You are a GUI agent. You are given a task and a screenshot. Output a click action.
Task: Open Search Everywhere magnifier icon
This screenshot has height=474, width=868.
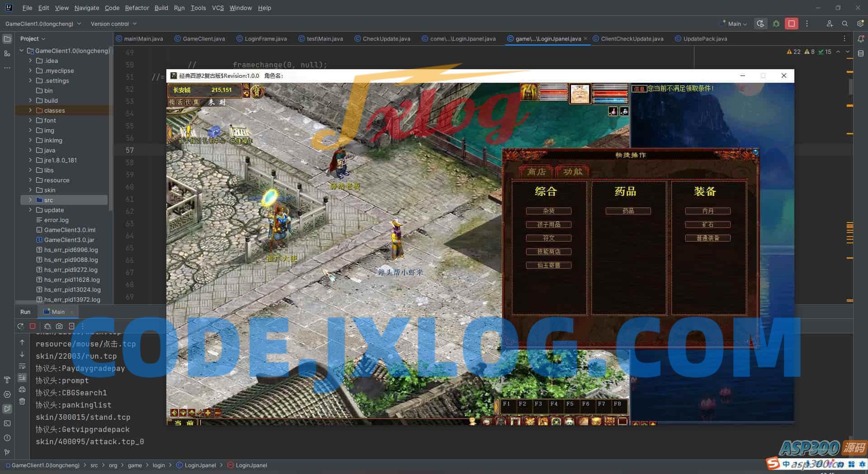[x=844, y=24]
